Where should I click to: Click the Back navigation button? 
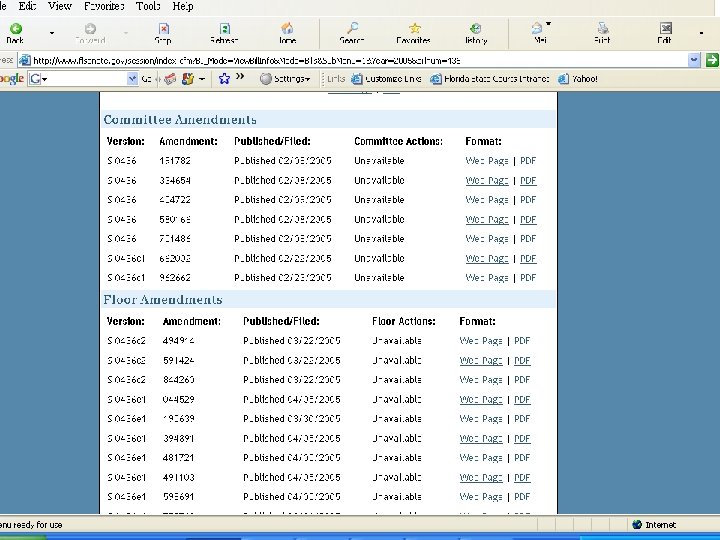point(16,32)
